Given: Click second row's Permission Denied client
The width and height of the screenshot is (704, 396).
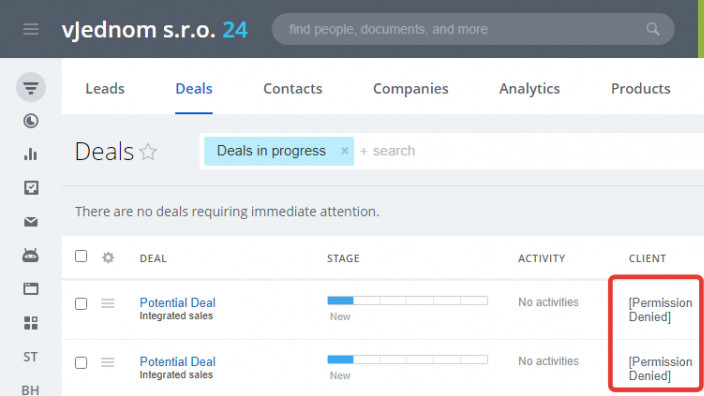Looking at the screenshot, I should [660, 368].
